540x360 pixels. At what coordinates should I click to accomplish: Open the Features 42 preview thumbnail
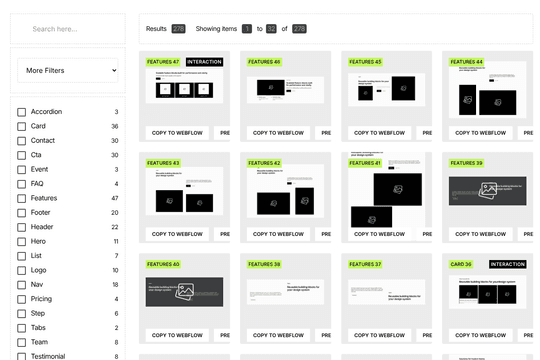coord(285,191)
